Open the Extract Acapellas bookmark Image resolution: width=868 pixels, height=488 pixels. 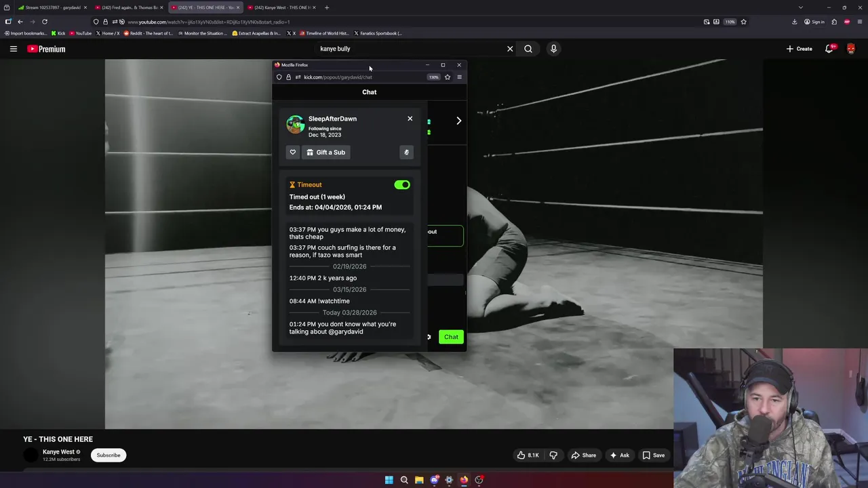(256, 33)
